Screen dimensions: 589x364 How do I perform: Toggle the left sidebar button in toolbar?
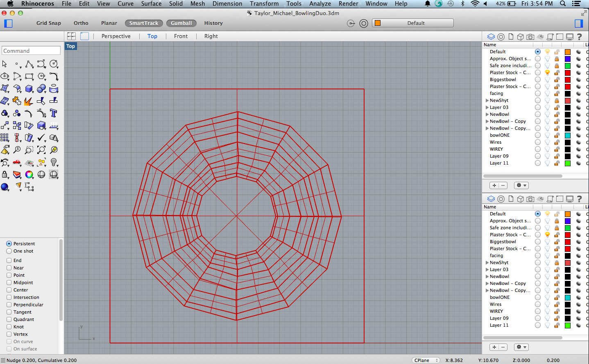[x=8, y=23]
